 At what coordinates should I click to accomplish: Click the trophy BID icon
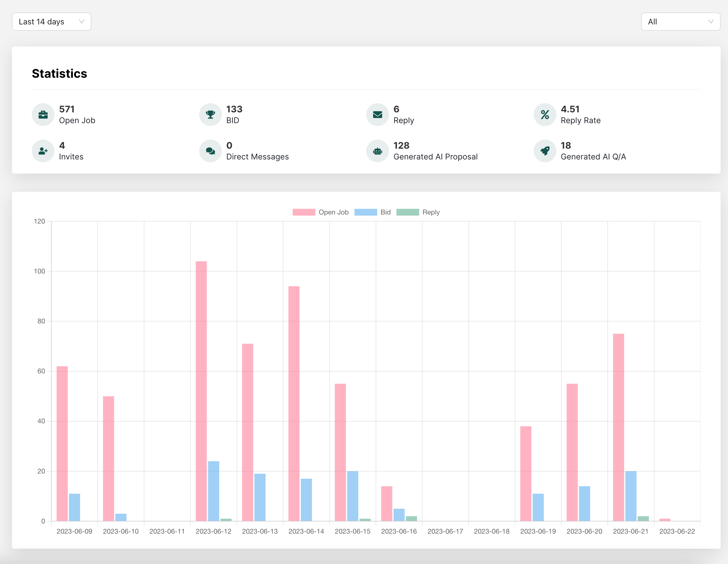pyautogui.click(x=210, y=115)
